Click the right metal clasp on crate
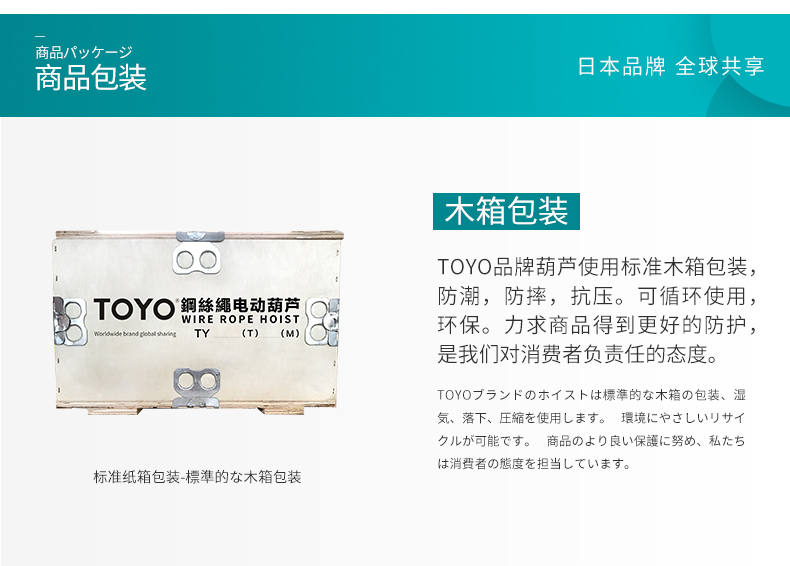 click(322, 322)
